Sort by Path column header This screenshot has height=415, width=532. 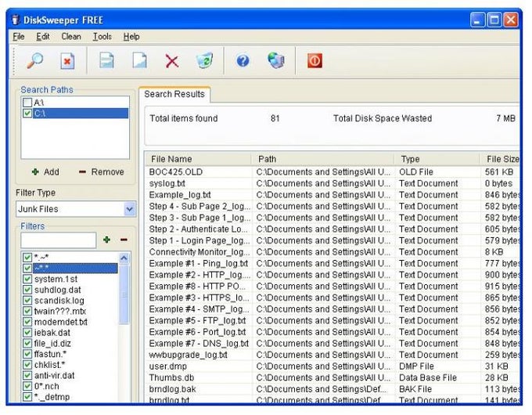322,159
